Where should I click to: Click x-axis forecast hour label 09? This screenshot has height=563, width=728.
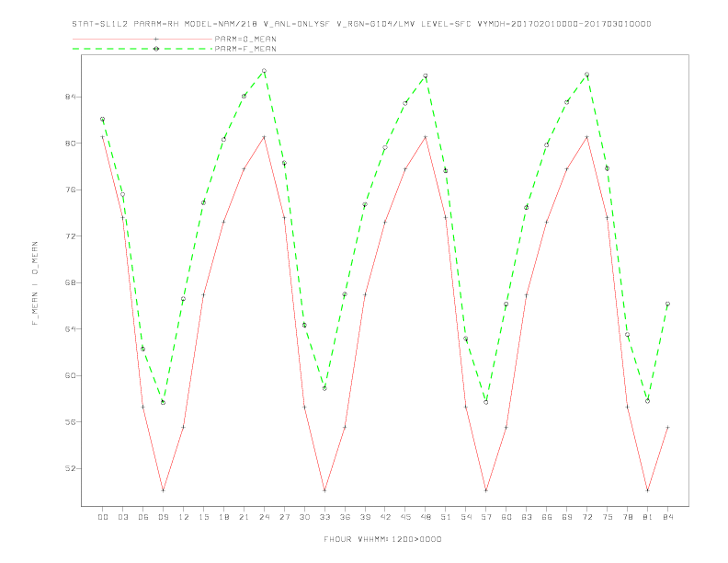[164, 517]
